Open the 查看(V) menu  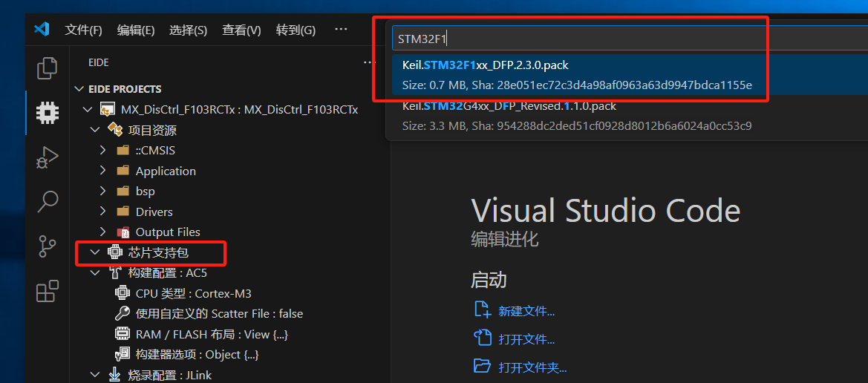click(x=241, y=30)
